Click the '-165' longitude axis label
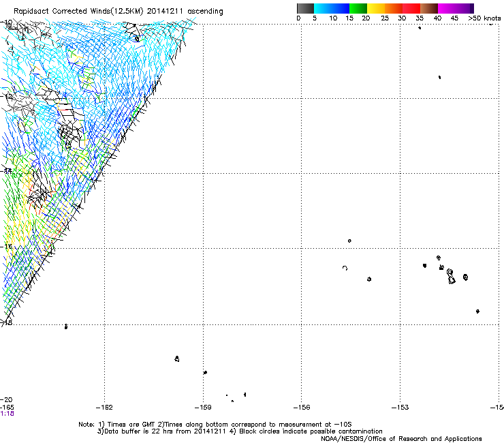 7,408
